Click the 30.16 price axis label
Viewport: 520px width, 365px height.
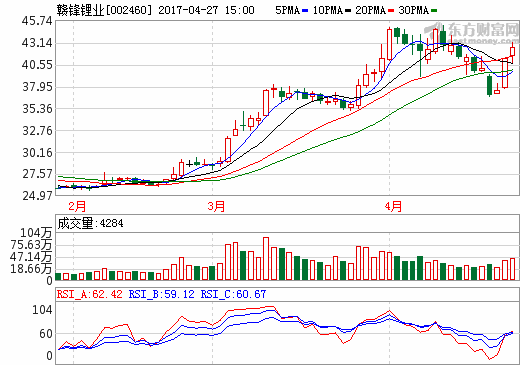tap(37, 153)
